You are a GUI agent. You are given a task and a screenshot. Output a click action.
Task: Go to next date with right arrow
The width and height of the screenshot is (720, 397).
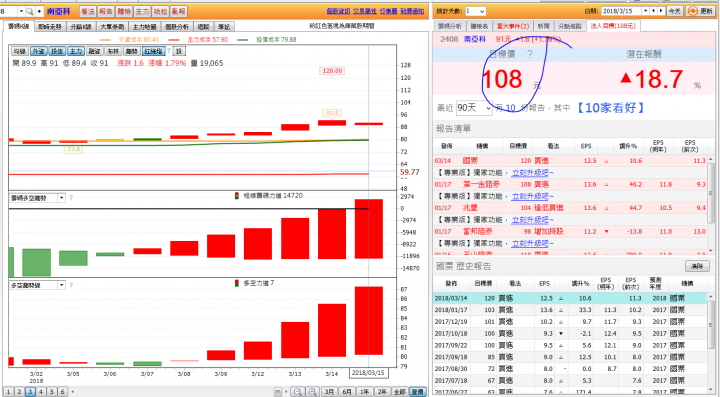tap(661, 11)
